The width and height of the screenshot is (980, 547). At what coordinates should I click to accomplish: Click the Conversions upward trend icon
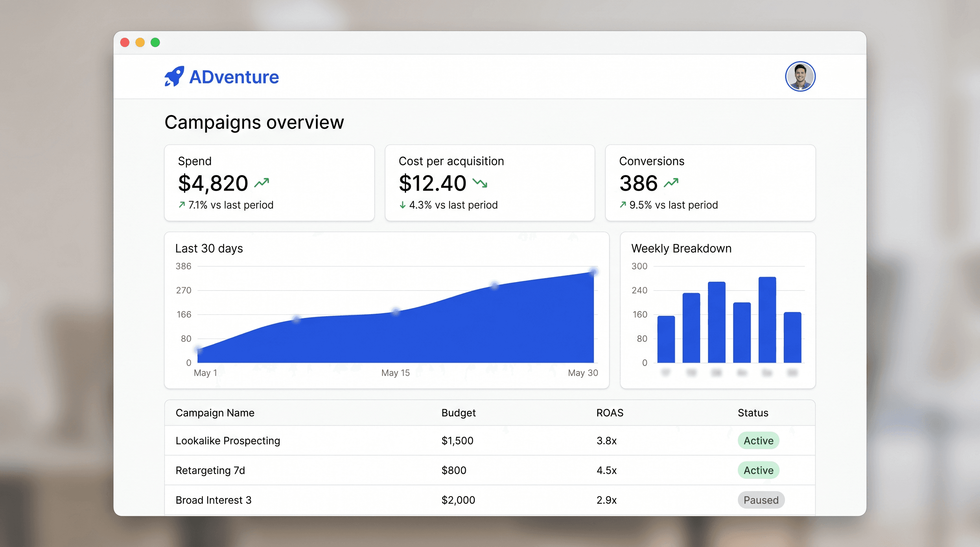671,183
